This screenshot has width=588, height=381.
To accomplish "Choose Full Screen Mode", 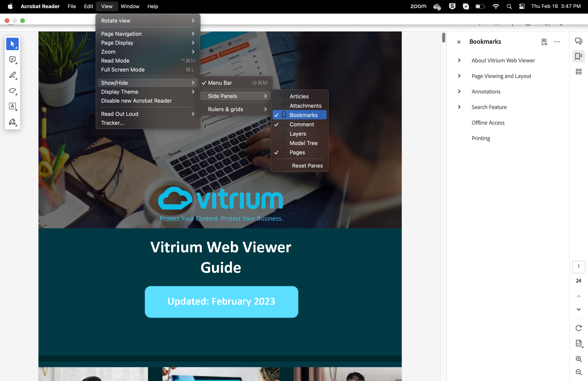I will (x=148, y=70).
